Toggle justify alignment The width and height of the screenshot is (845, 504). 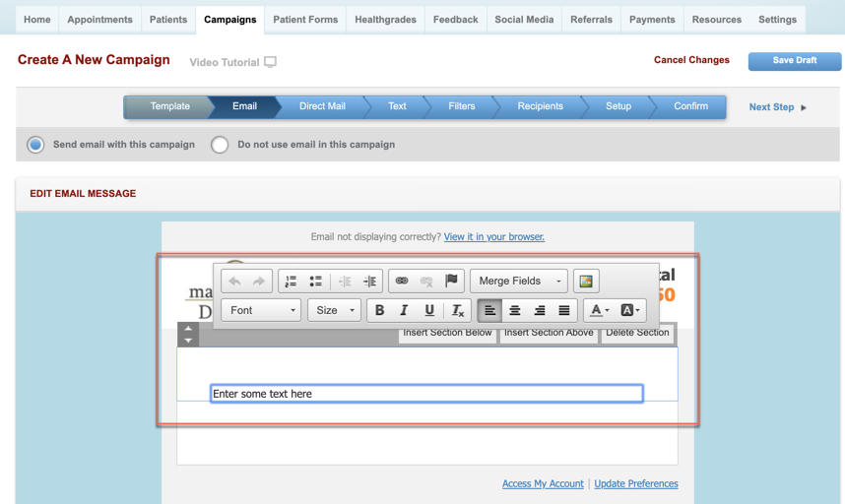(563, 311)
